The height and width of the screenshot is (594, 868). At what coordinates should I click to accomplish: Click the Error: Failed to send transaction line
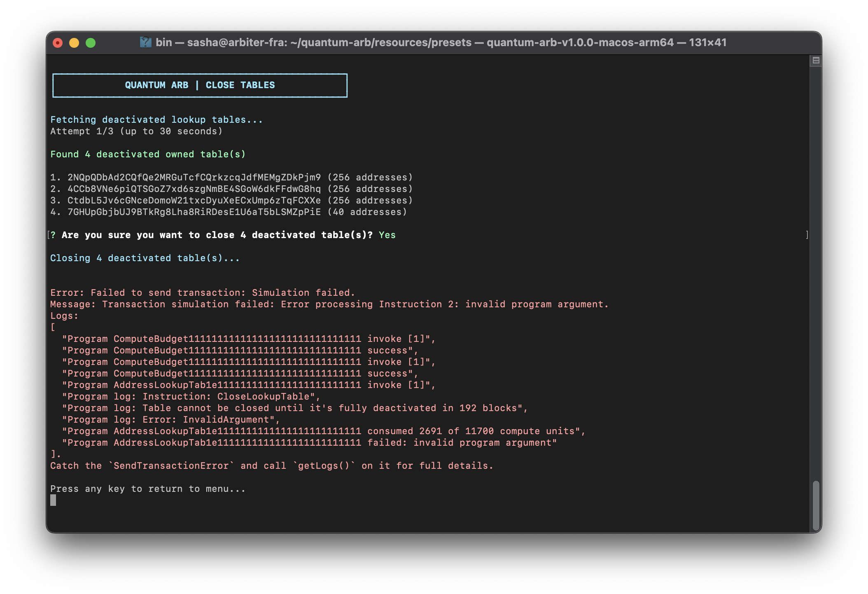(x=202, y=293)
